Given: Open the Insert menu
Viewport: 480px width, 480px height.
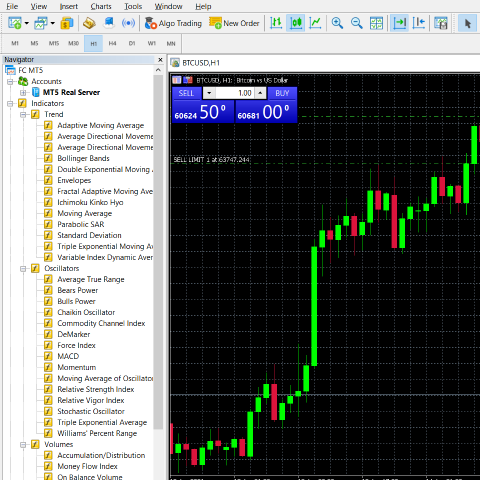Looking at the screenshot, I should tap(69, 6).
